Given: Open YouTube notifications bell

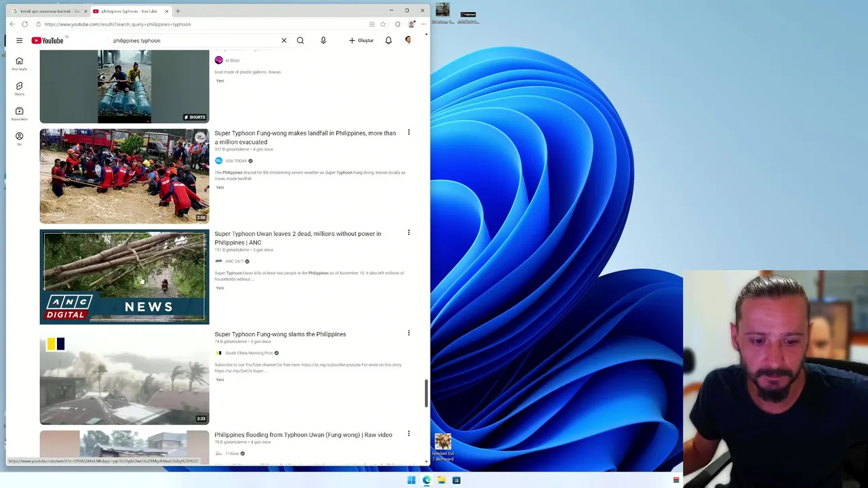Looking at the screenshot, I should (x=389, y=41).
